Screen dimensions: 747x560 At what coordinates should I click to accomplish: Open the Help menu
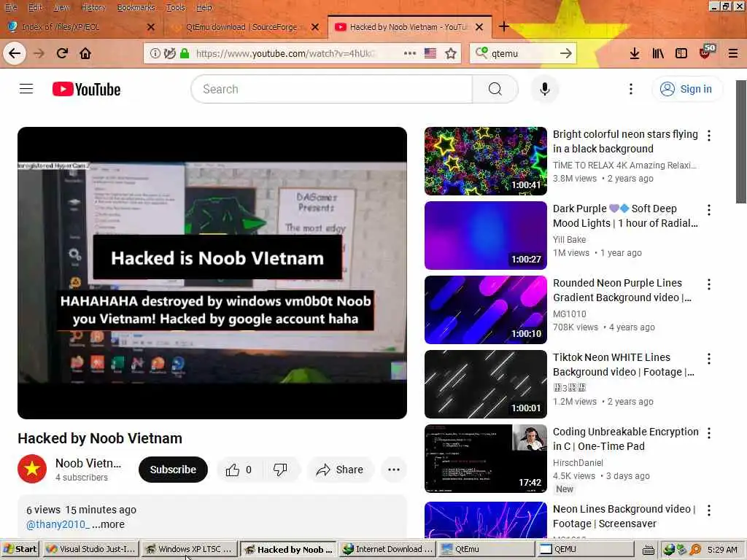(x=204, y=7)
